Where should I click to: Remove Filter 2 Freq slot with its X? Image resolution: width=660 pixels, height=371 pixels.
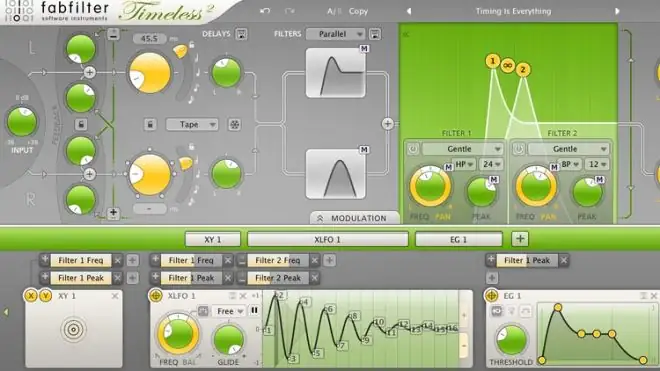click(x=314, y=261)
